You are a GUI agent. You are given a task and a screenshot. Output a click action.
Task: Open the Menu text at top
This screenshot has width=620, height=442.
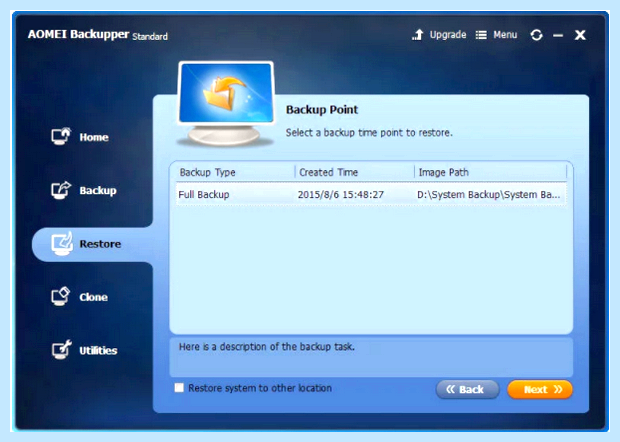tap(505, 35)
